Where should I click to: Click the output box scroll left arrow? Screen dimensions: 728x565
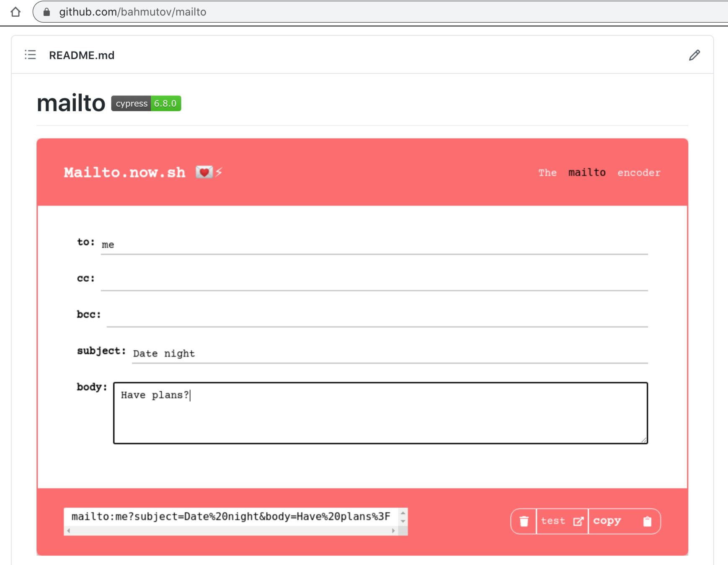click(69, 531)
